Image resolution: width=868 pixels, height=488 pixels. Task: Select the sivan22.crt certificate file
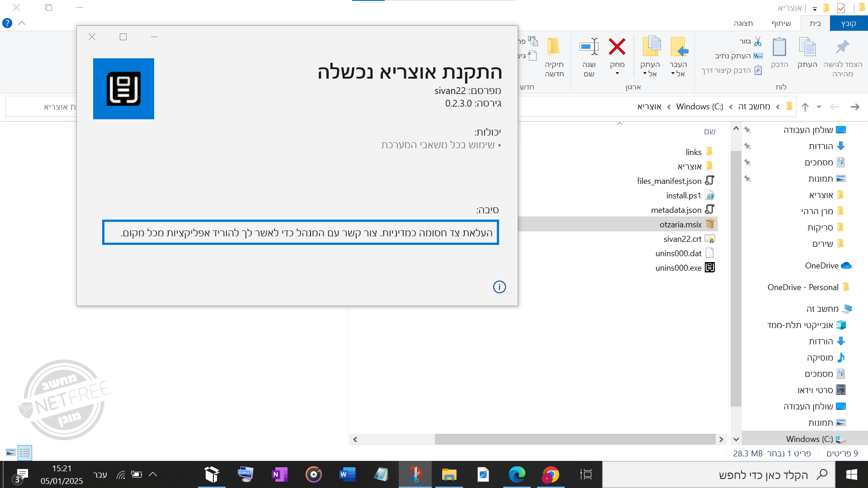(x=689, y=239)
